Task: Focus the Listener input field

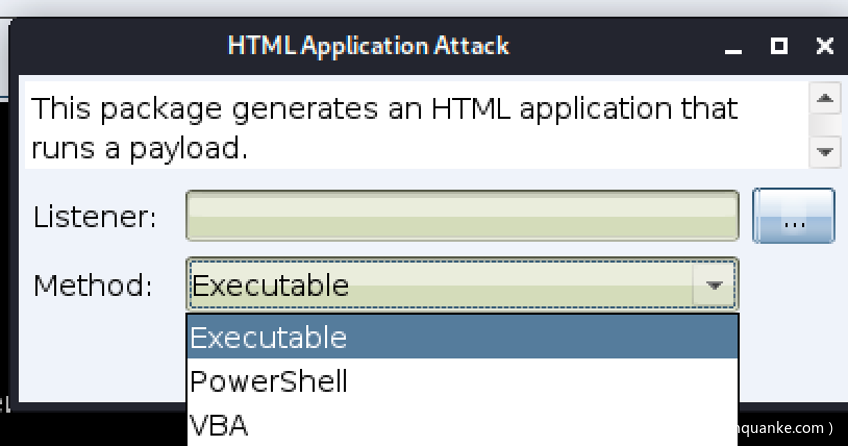Action: pyautogui.click(x=462, y=216)
